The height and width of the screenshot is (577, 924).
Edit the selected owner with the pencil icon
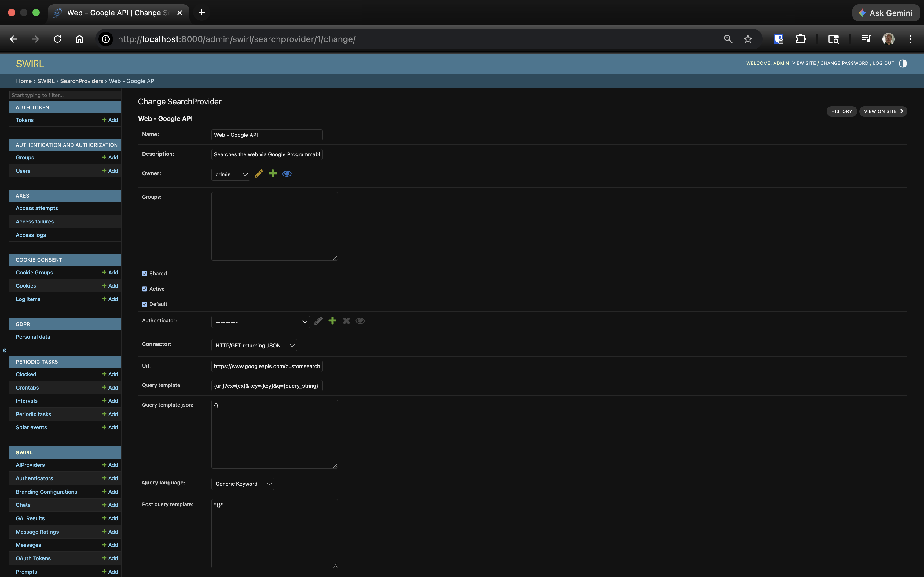(259, 174)
